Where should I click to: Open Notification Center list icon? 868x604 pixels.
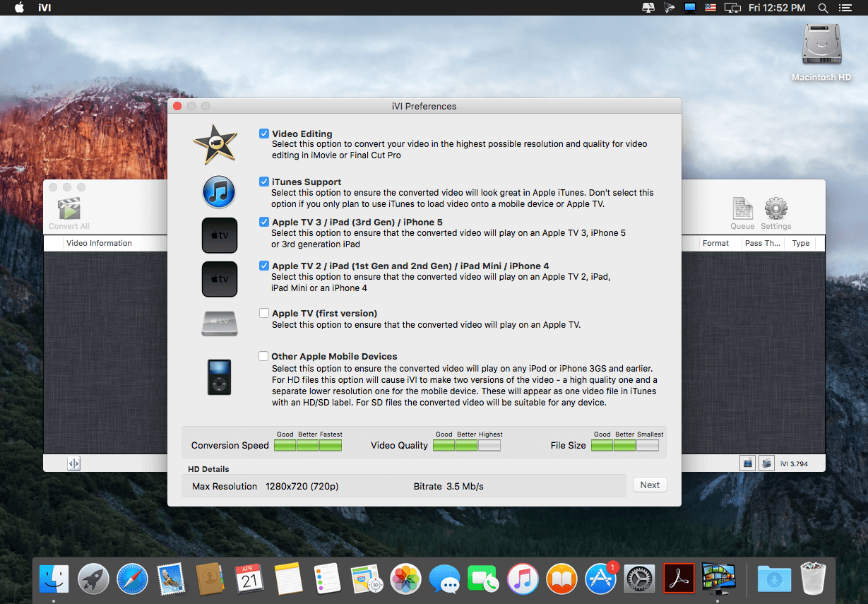click(x=845, y=8)
